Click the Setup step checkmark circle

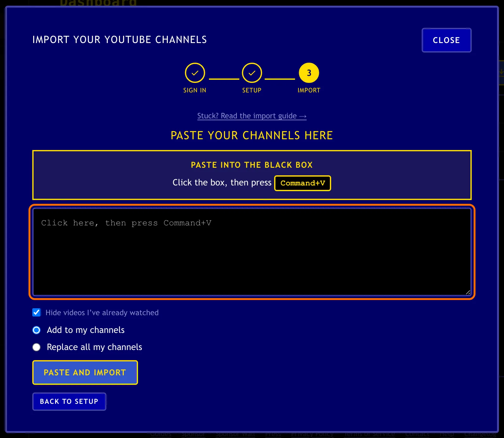[252, 73]
